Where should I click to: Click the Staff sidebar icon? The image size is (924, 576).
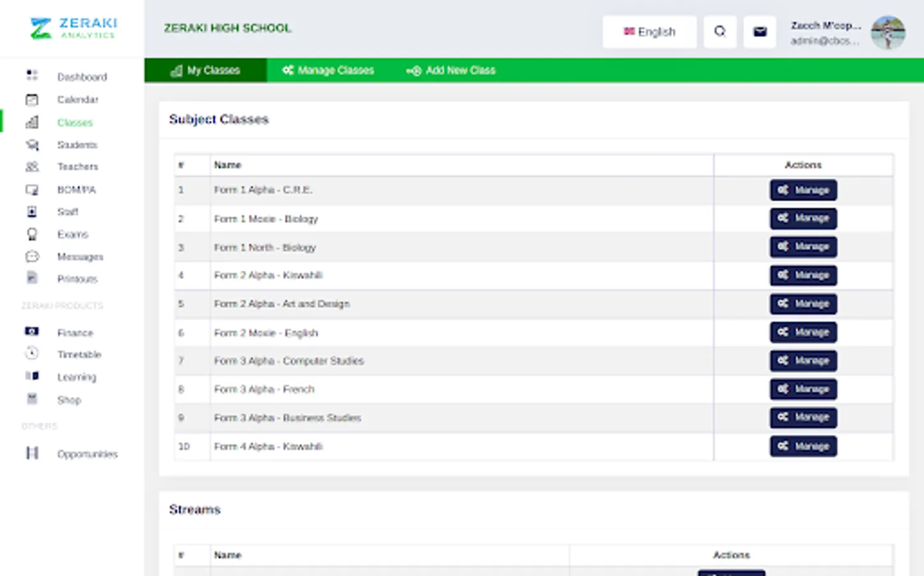(x=32, y=211)
